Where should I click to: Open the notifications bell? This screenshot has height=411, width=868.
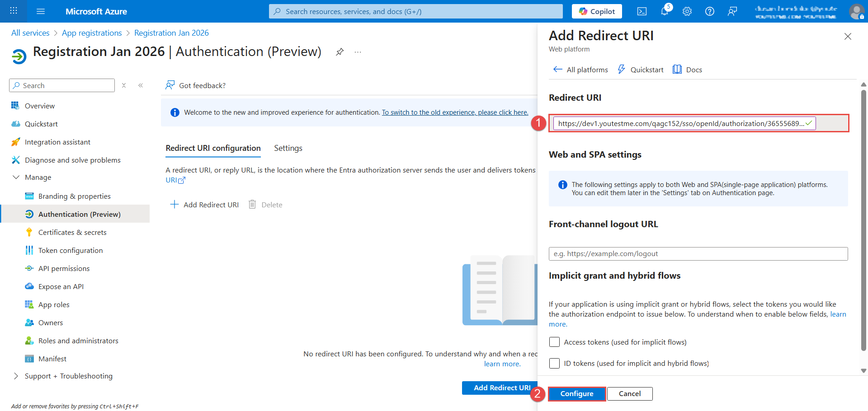pos(664,11)
